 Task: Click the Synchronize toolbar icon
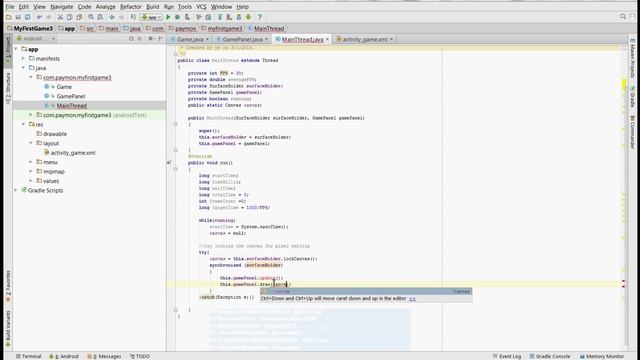(x=27, y=17)
